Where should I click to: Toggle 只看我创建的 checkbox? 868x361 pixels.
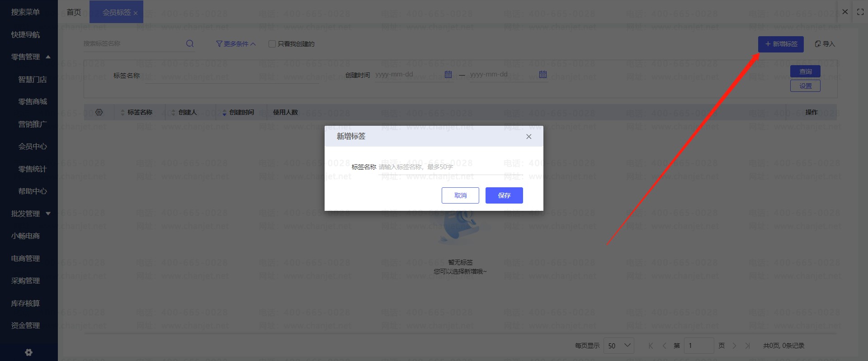tap(272, 44)
